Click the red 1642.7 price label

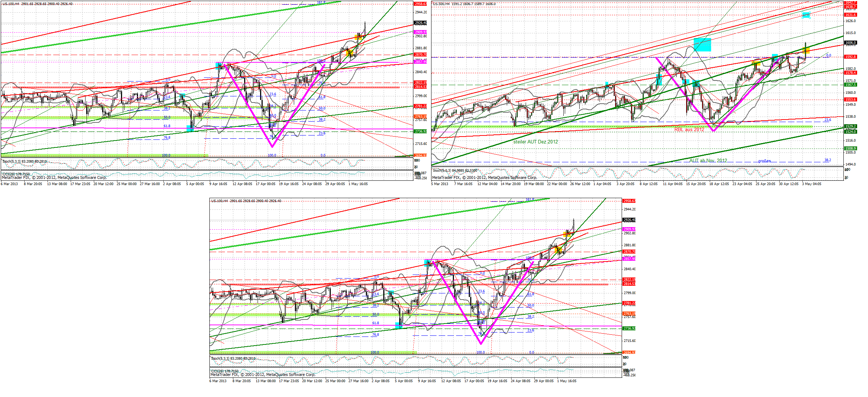coord(850,3)
